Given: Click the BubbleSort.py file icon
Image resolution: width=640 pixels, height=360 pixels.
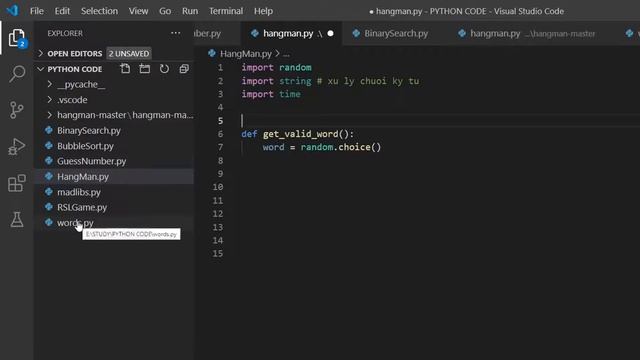Looking at the screenshot, I should (49, 146).
